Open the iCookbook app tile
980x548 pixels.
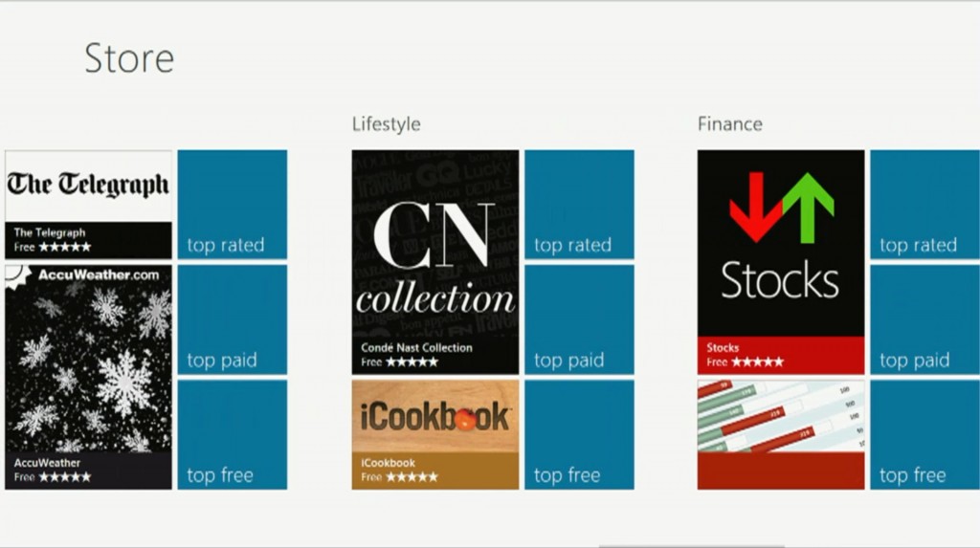click(435, 434)
